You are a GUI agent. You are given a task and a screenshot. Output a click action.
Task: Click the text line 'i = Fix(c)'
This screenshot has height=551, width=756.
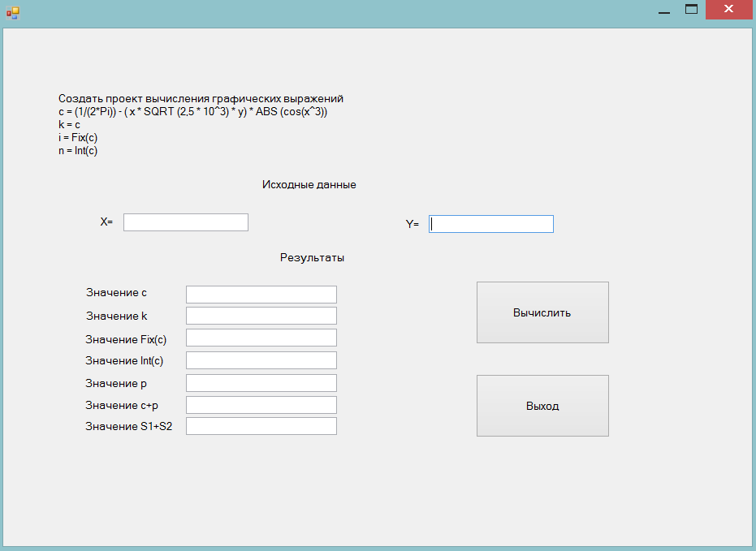click(78, 138)
